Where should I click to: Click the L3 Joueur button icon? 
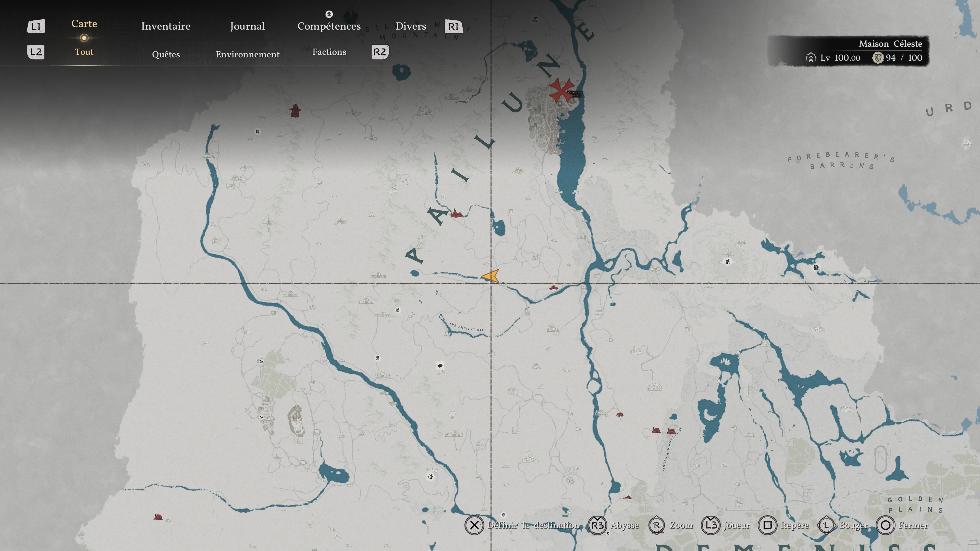pos(711,525)
